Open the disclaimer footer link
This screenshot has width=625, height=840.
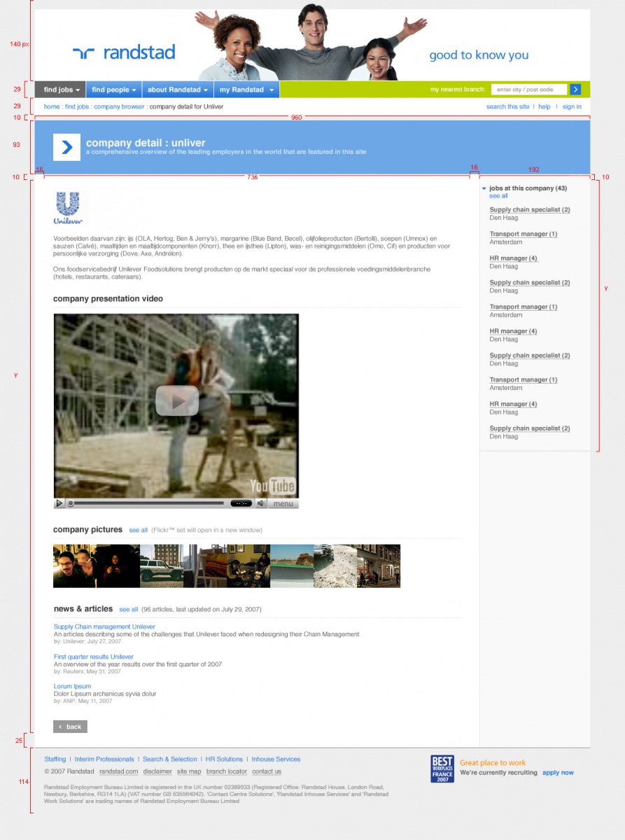pyautogui.click(x=157, y=771)
